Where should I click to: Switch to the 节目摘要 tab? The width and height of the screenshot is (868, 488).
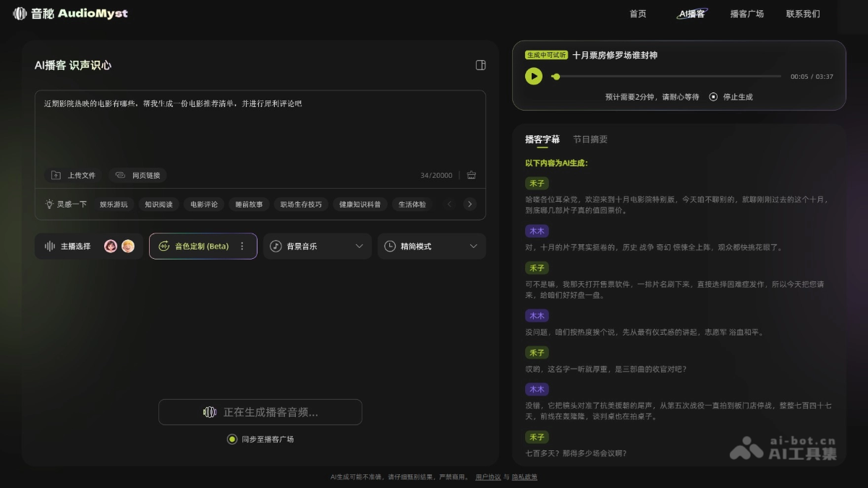(x=592, y=139)
